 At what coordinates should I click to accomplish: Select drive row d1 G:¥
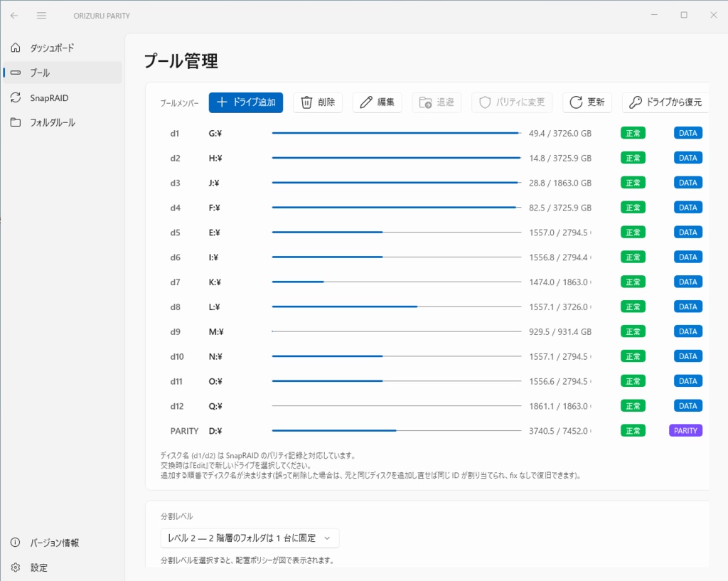coord(434,133)
